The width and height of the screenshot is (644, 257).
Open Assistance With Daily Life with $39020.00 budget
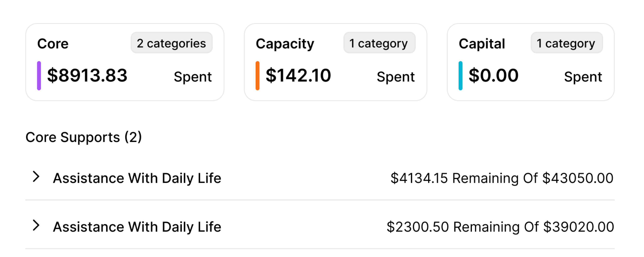pos(137,227)
